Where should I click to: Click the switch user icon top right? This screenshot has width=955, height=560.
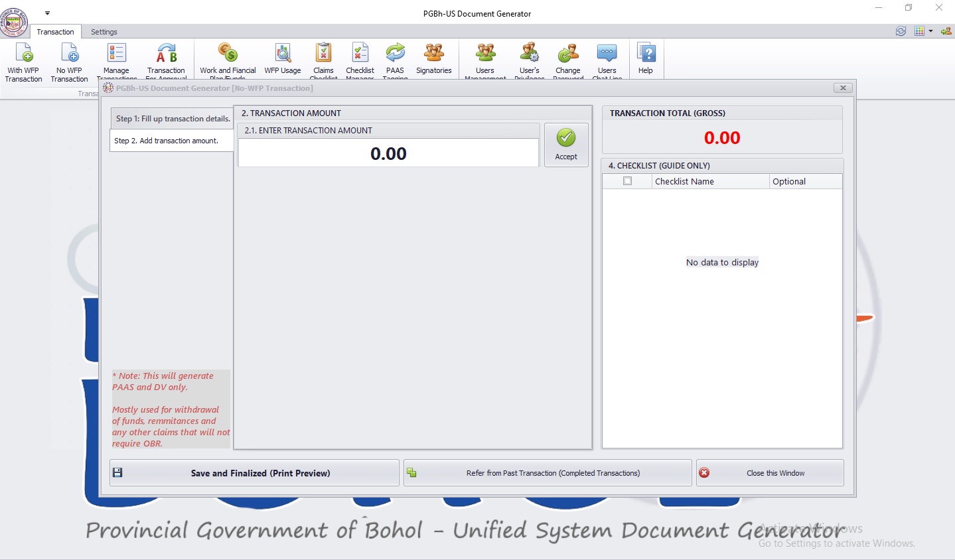click(x=946, y=31)
